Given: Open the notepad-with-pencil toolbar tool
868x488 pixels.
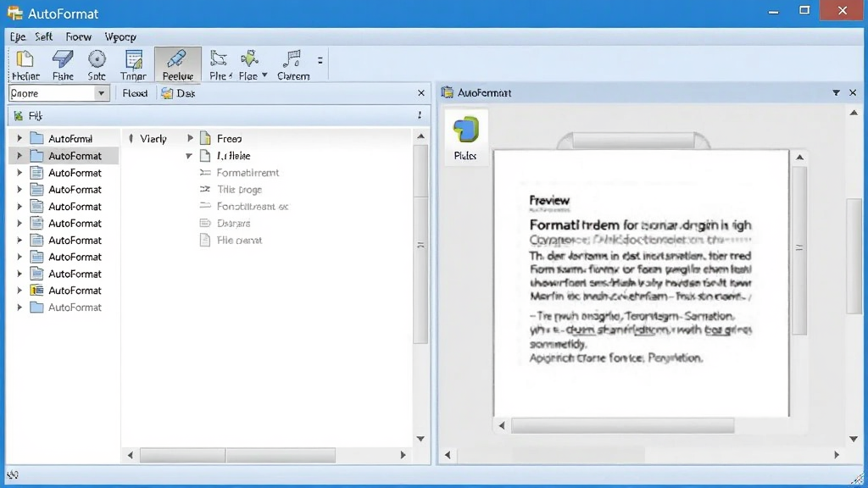Looking at the screenshot, I should point(133,58).
